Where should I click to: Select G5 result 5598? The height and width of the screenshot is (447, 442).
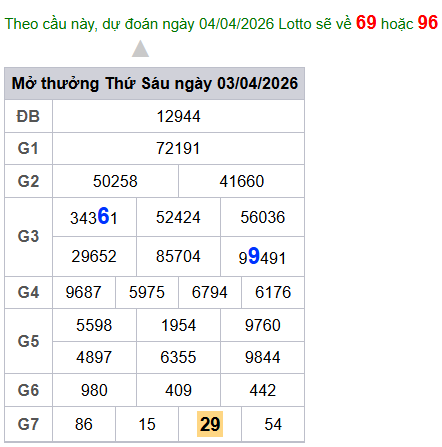pos(94,325)
